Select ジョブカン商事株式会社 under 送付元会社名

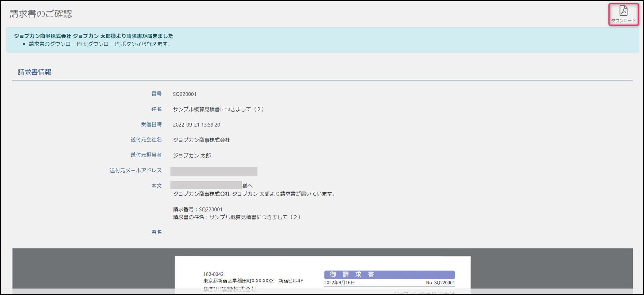(202, 140)
